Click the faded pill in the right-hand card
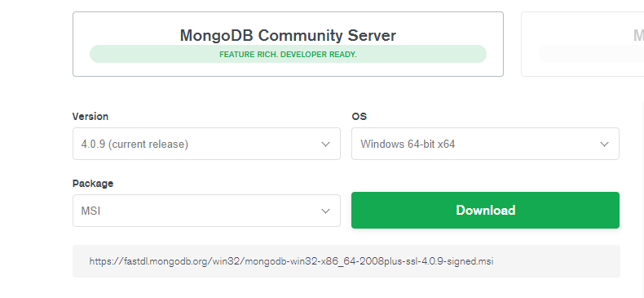 click(591, 54)
